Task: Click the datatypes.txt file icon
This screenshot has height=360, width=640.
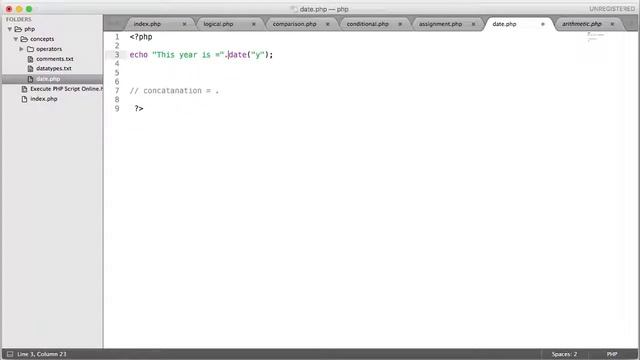Action: pyautogui.click(x=30, y=69)
